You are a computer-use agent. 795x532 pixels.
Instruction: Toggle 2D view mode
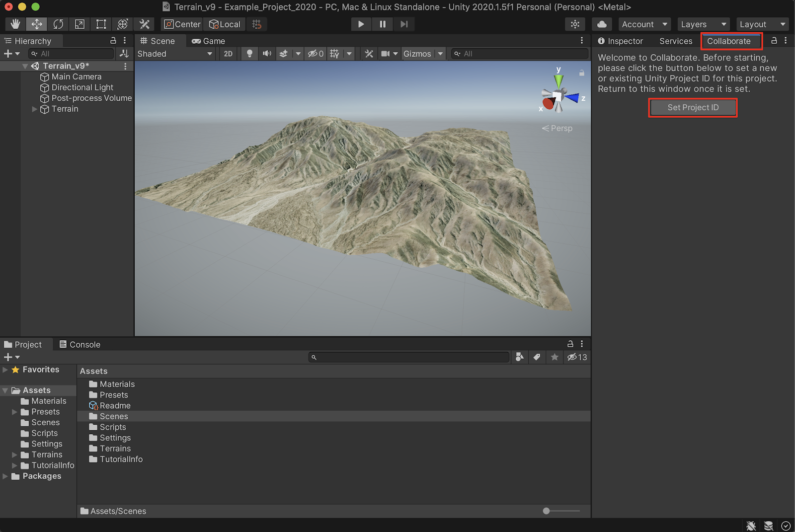(228, 54)
